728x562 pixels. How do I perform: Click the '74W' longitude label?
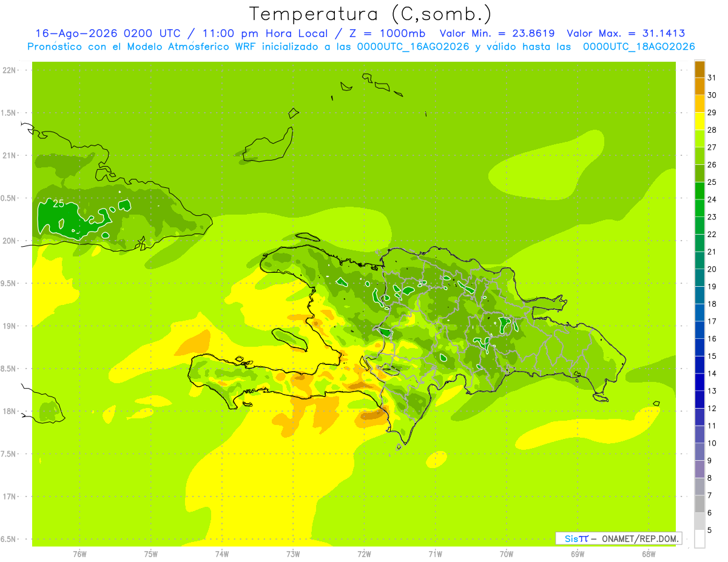click(222, 554)
